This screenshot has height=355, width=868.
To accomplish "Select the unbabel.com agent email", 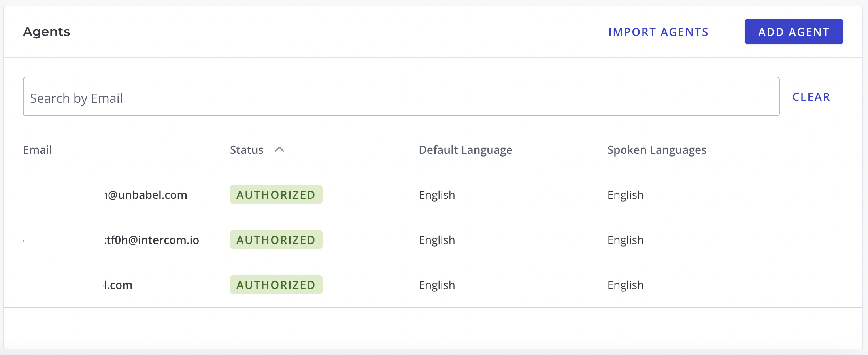I will point(146,195).
